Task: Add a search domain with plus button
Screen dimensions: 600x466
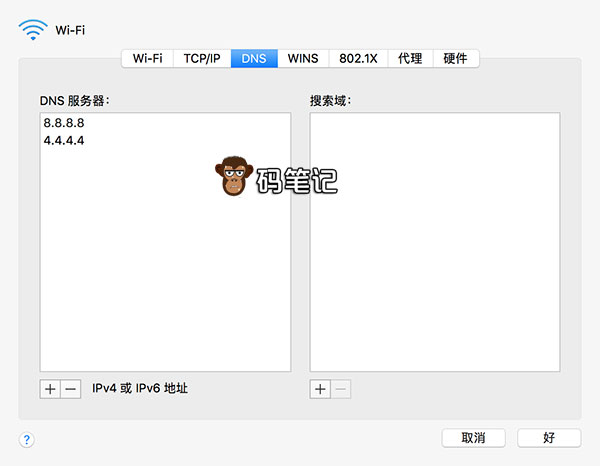Action: point(320,389)
